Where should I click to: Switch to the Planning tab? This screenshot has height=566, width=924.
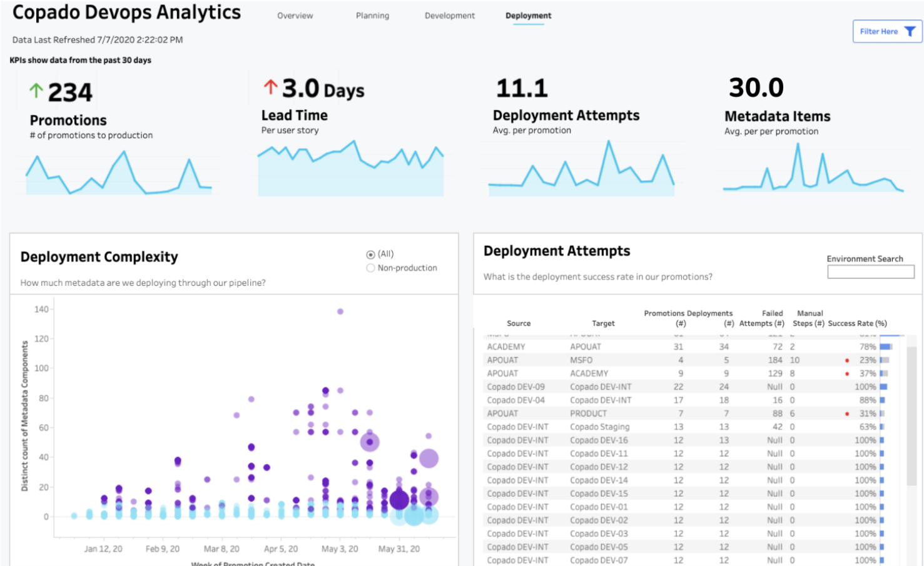(372, 16)
